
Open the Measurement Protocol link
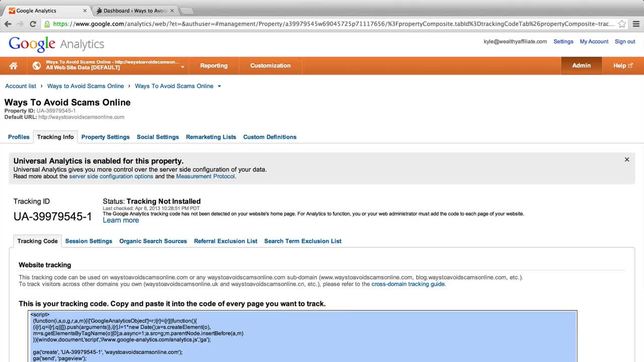205,176
